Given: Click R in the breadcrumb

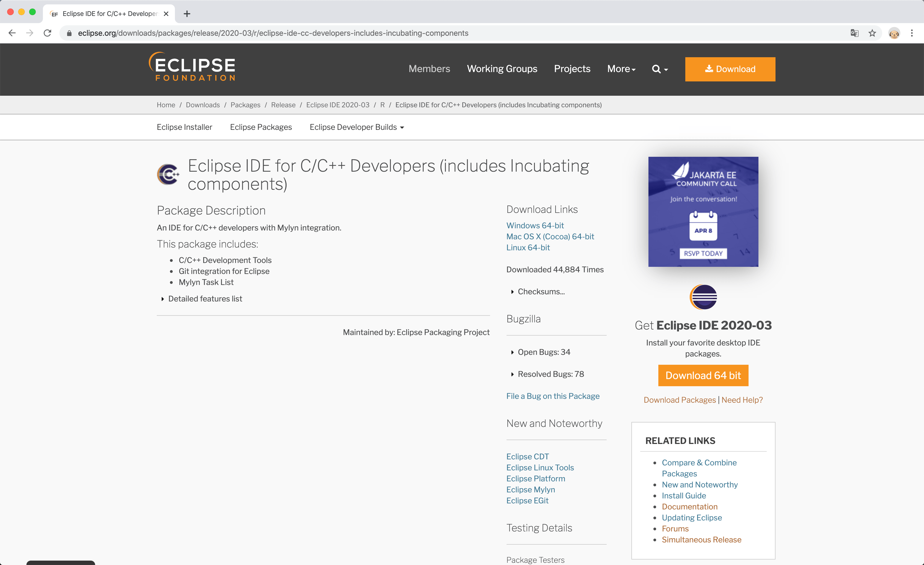Looking at the screenshot, I should click(x=382, y=105).
